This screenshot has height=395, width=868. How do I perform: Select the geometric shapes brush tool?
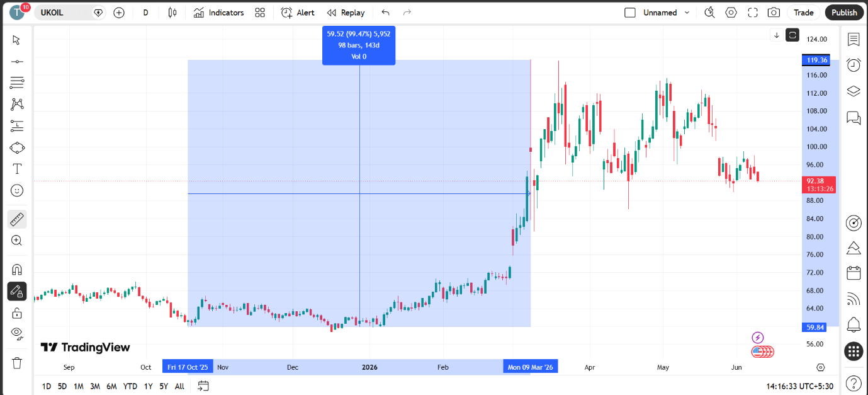coord(17,147)
